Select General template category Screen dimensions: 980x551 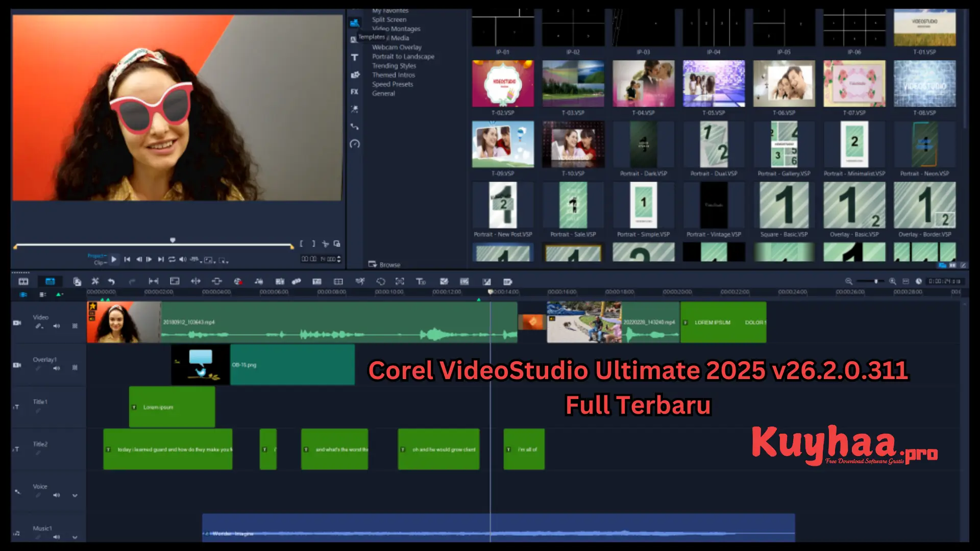(x=383, y=93)
